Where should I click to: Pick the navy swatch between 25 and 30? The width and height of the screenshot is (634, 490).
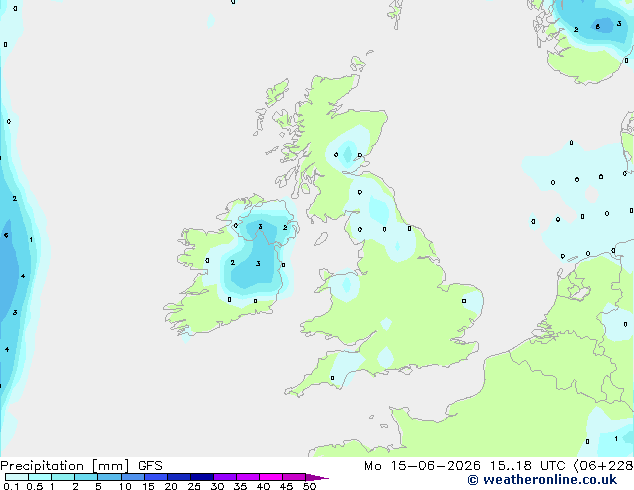click(202, 477)
